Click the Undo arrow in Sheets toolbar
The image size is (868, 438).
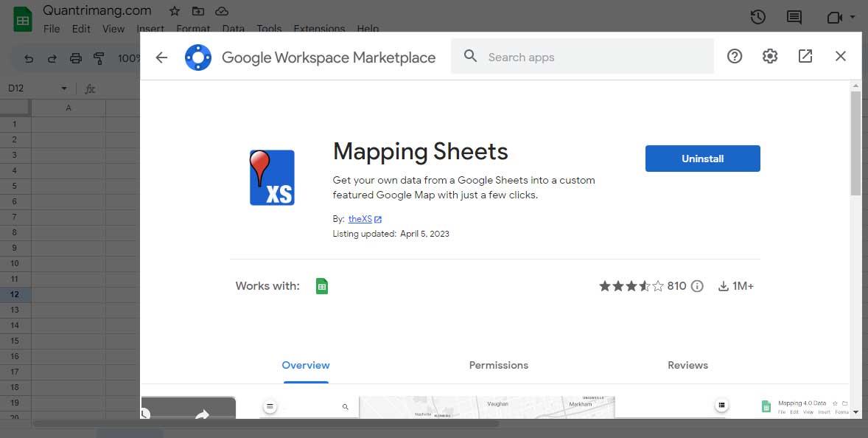[x=29, y=58]
